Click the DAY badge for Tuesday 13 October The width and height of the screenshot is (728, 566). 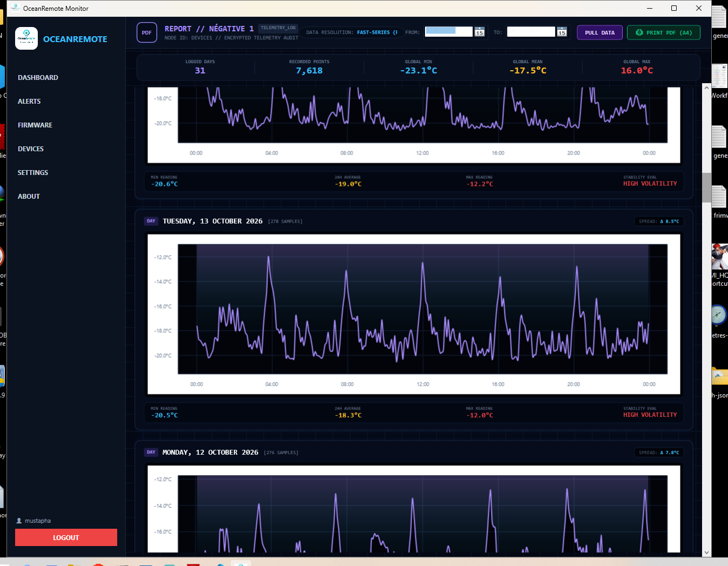coord(151,221)
